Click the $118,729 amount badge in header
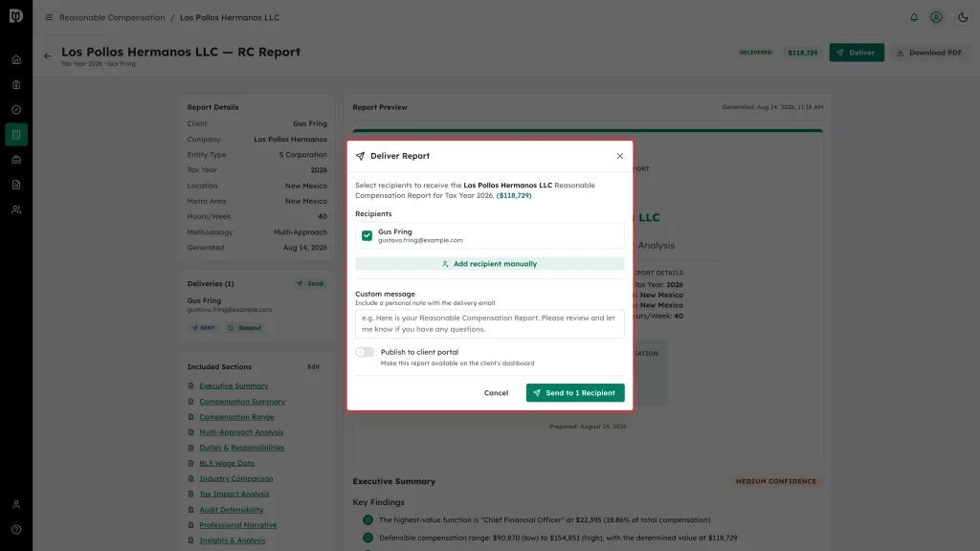This screenshot has width=980, height=551. click(x=803, y=53)
